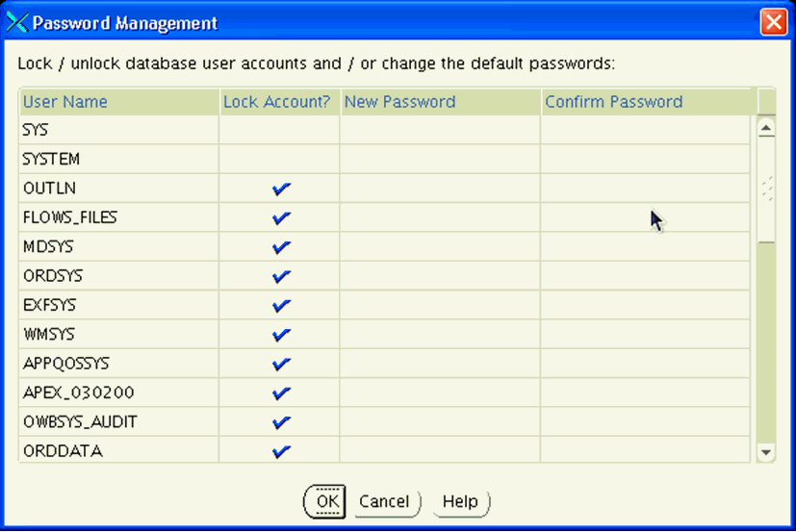Toggle lock account for EXFSYS
The height and width of the screenshot is (532, 796).
(281, 306)
